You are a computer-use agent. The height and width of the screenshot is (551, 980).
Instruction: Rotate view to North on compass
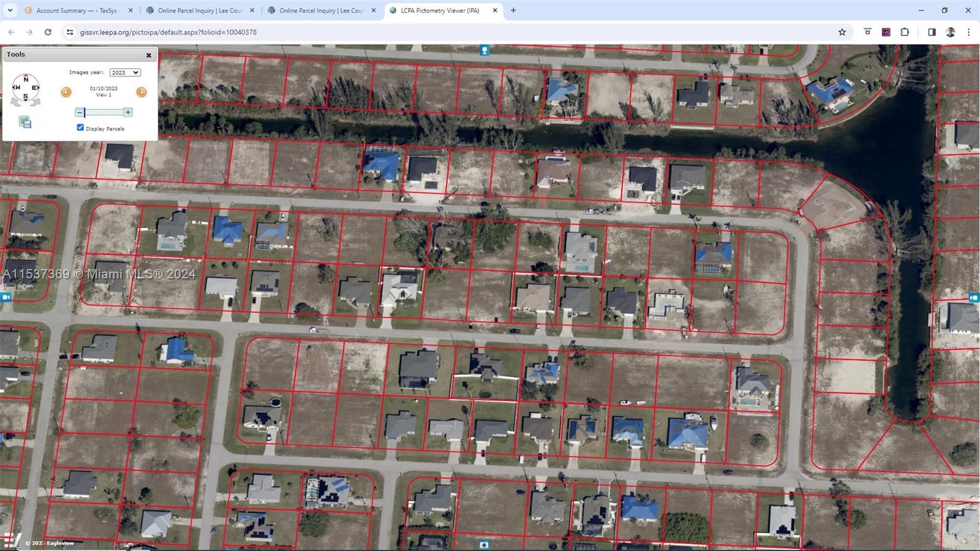point(26,79)
